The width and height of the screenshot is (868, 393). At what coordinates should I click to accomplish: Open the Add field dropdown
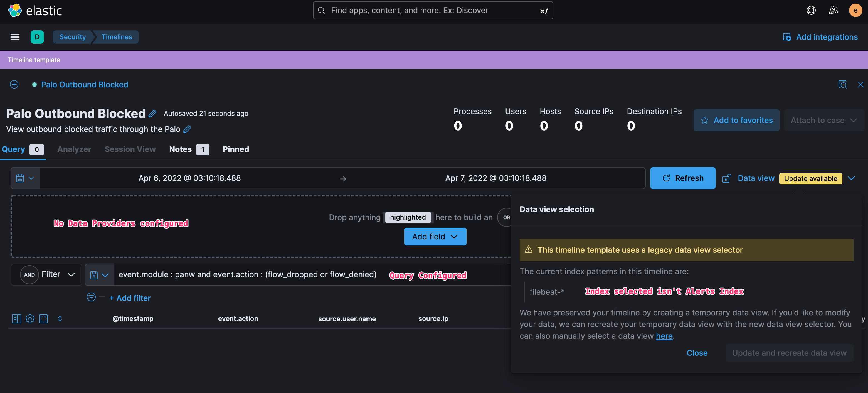click(435, 236)
